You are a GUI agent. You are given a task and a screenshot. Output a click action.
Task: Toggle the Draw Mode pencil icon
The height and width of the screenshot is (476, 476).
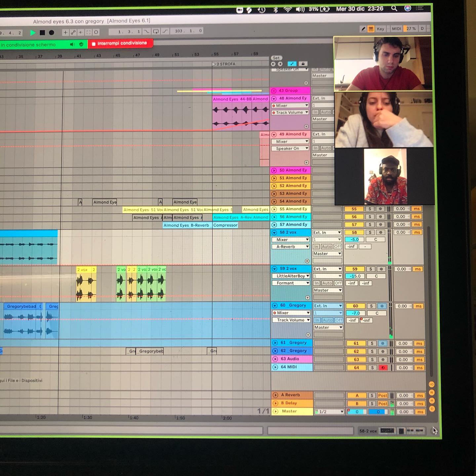(363, 29)
